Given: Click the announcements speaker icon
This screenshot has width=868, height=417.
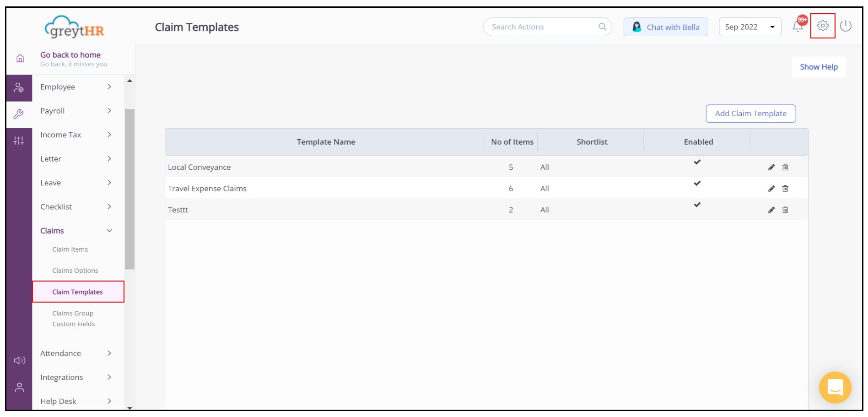Looking at the screenshot, I should (x=19, y=361).
